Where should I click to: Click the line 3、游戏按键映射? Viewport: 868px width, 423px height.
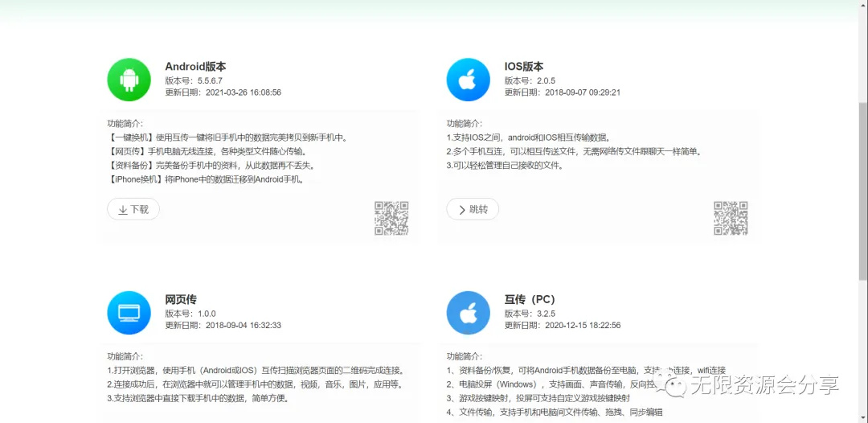pos(538,399)
